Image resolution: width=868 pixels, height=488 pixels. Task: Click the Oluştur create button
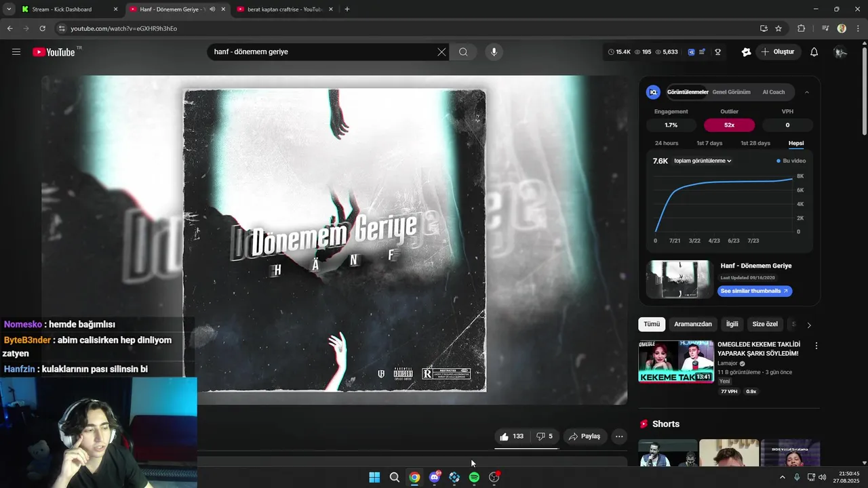(x=778, y=52)
